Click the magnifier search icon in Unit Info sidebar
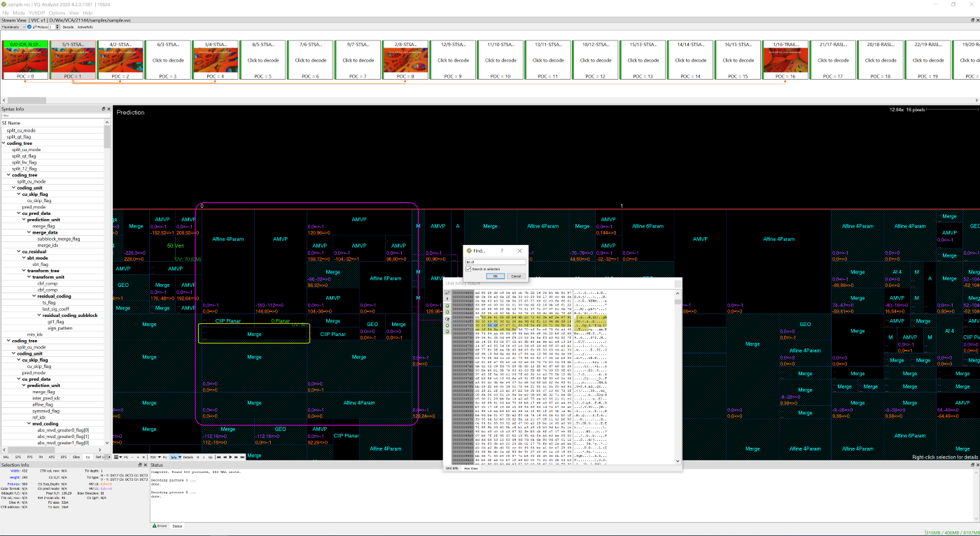The width and height of the screenshot is (980, 536). 447,319
